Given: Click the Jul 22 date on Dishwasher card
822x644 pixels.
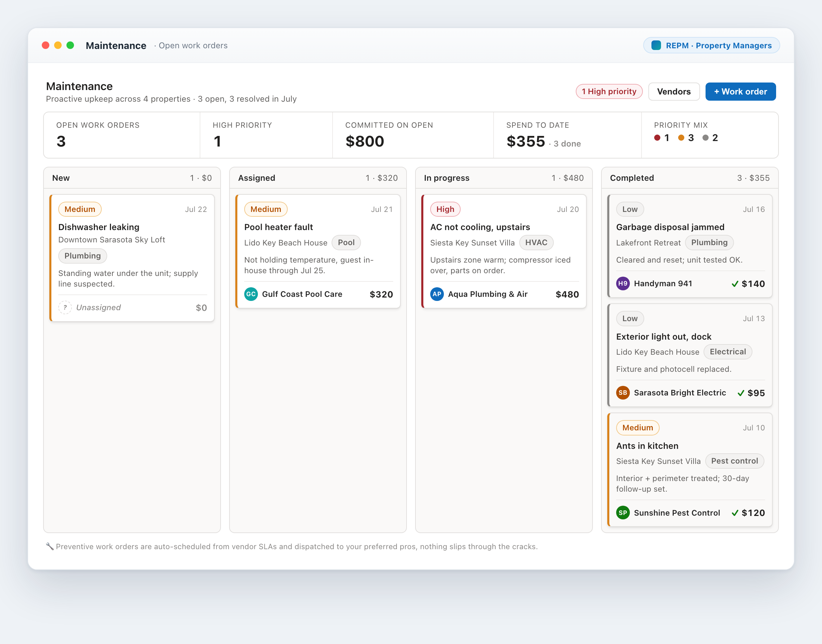Looking at the screenshot, I should coord(196,209).
